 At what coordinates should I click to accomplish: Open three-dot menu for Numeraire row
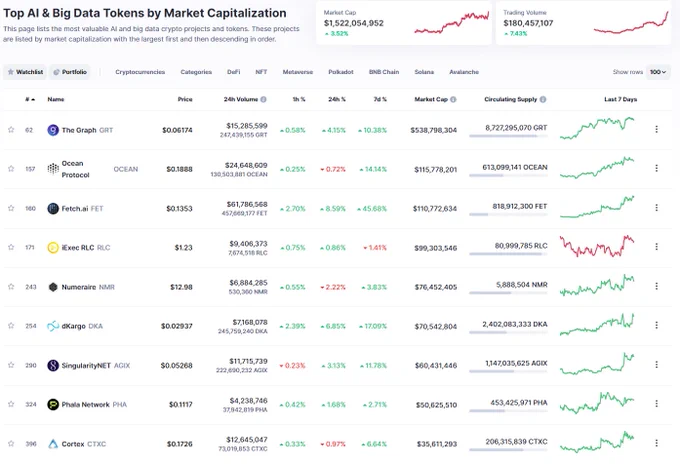[x=657, y=286]
